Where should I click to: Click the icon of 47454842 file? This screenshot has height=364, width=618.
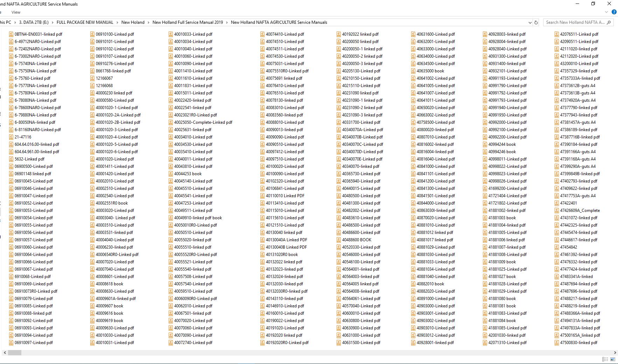click(557, 247)
